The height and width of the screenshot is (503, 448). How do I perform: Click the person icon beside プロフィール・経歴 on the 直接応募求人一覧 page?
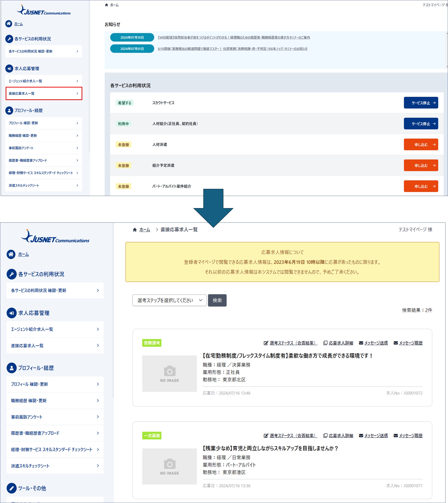[x=11, y=368]
